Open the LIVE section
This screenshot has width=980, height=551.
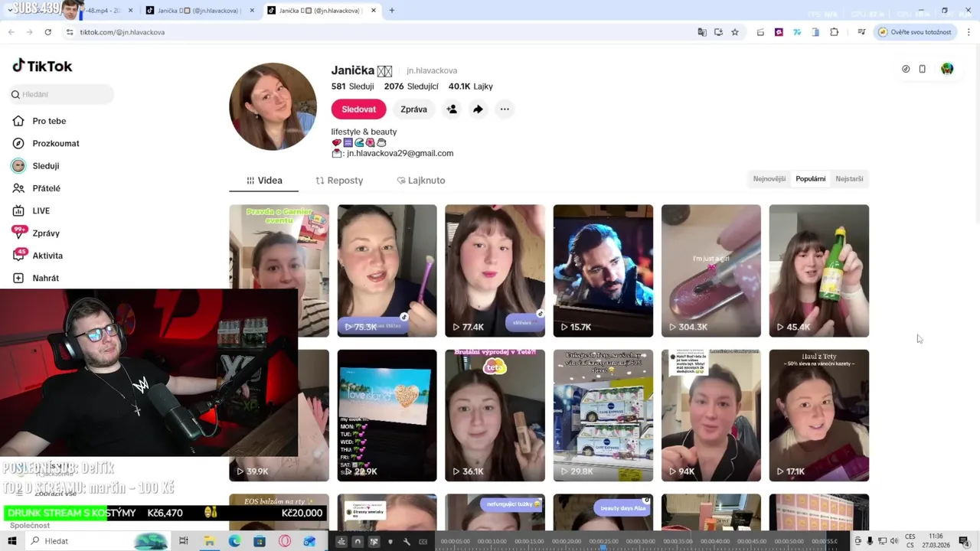41,210
